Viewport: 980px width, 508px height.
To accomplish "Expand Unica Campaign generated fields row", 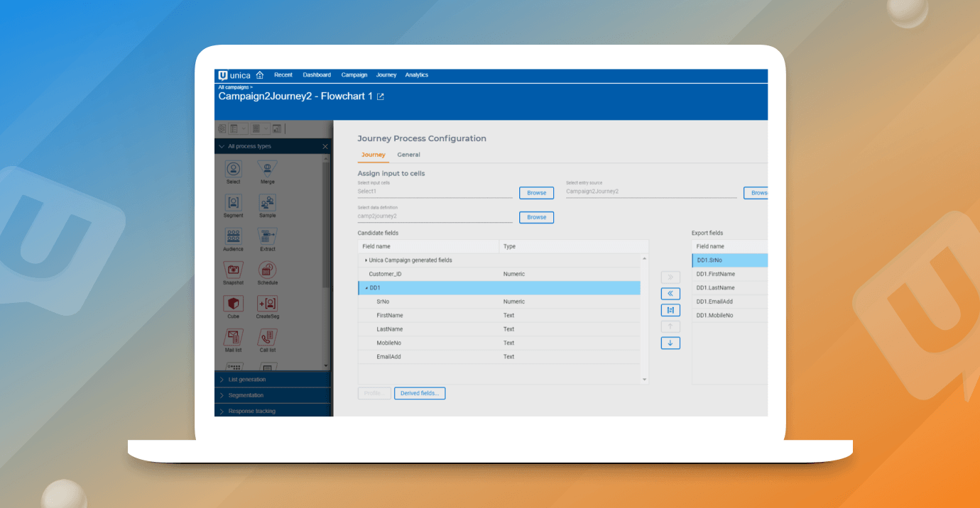I will (x=366, y=260).
